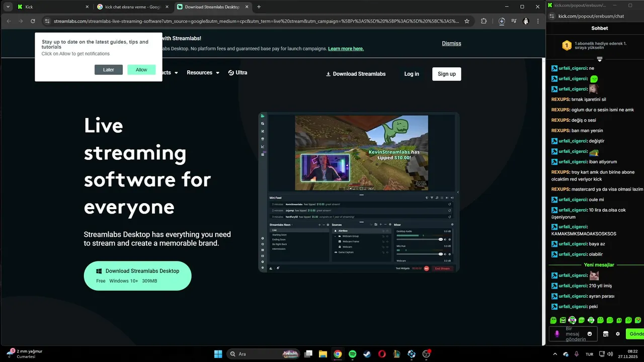Open the Learn more here link
The height and width of the screenshot is (362, 644).
pyautogui.click(x=346, y=49)
